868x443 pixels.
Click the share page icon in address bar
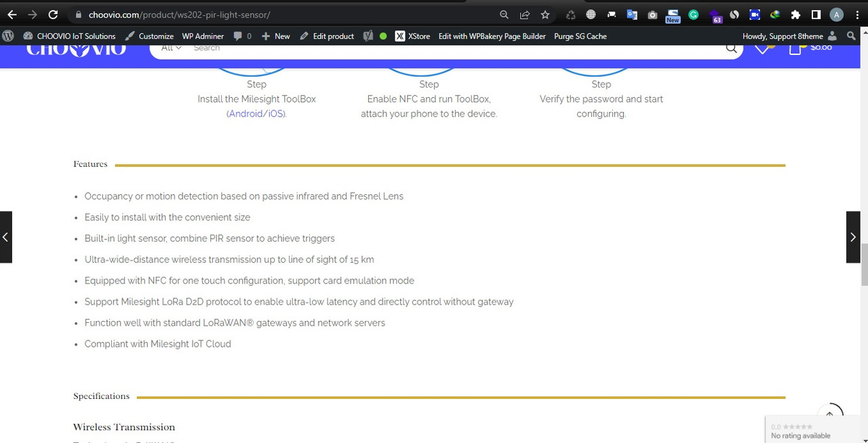click(x=524, y=14)
